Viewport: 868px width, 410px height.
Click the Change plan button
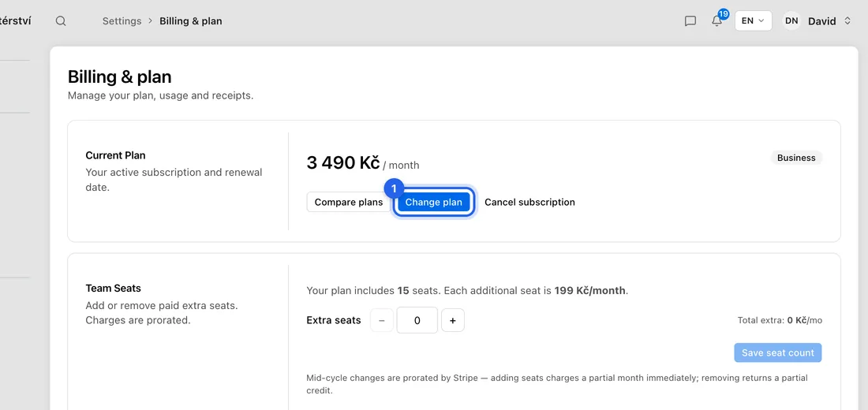433,202
